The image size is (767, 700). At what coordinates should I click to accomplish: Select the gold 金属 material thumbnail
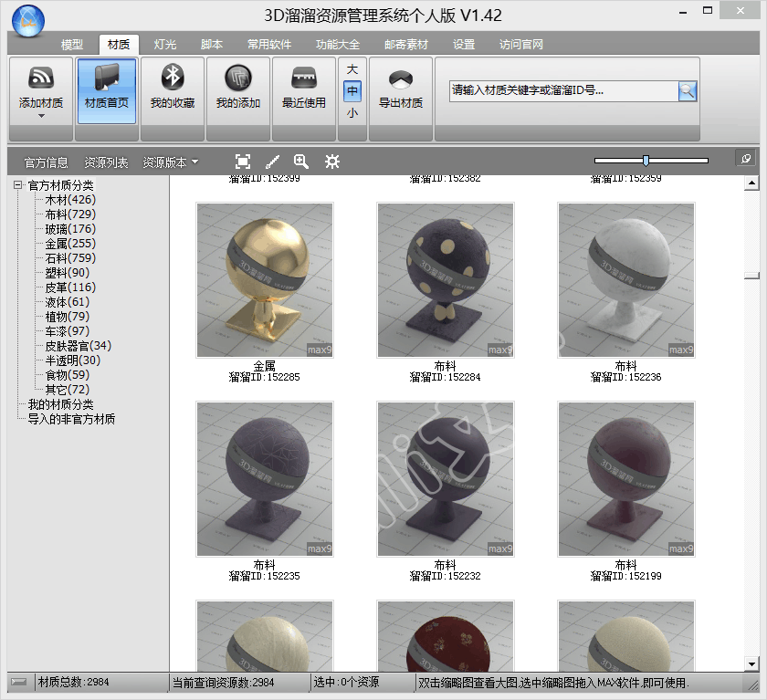coord(265,280)
